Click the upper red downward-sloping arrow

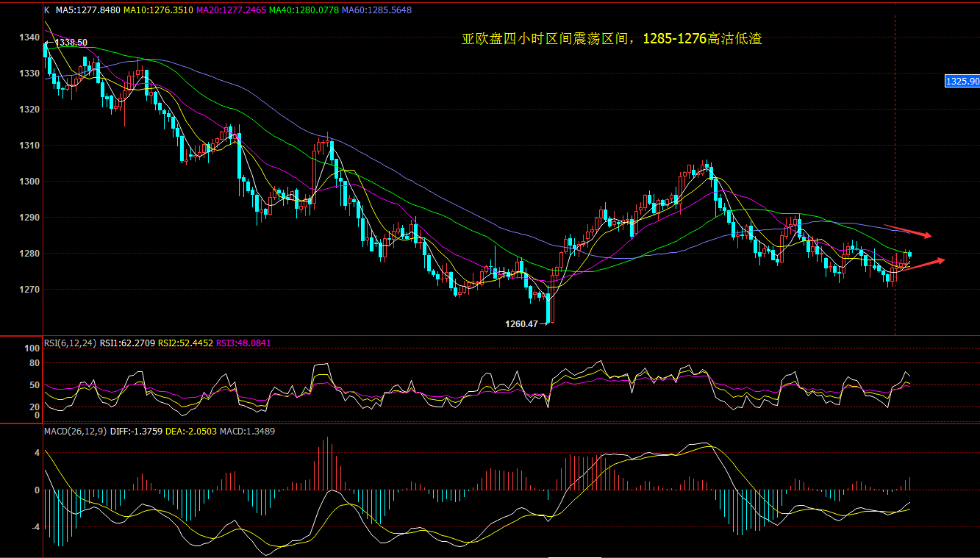907,231
